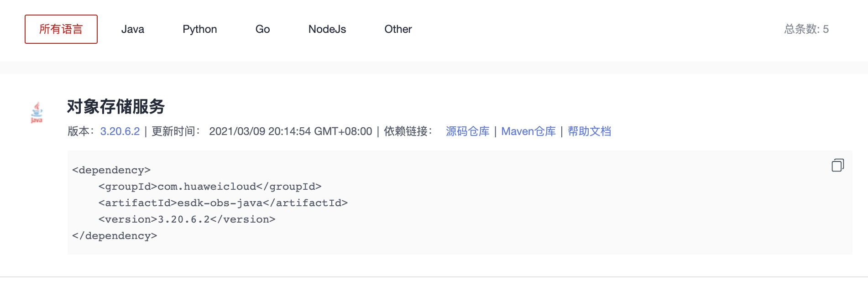Click the 对象存储服务 service title

pyautogui.click(x=115, y=107)
